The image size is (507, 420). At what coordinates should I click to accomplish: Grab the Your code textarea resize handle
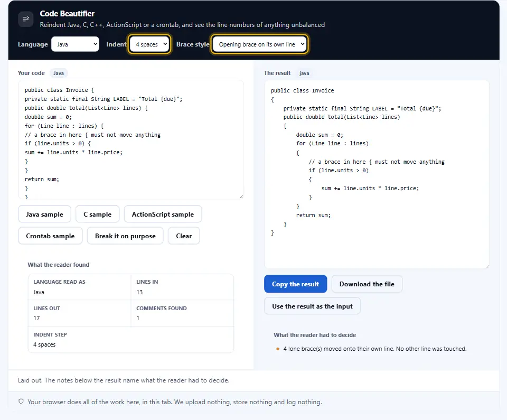click(x=241, y=197)
